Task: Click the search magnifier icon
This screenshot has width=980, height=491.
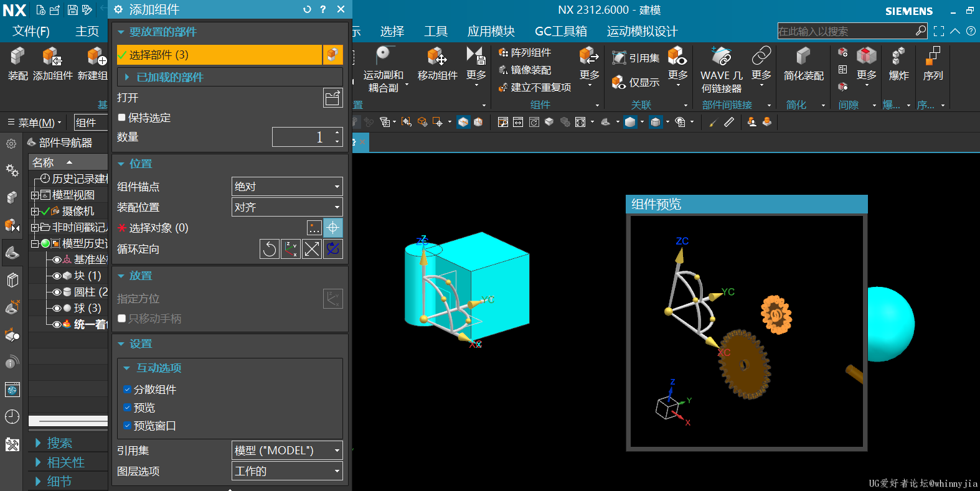Action: pyautogui.click(x=921, y=30)
